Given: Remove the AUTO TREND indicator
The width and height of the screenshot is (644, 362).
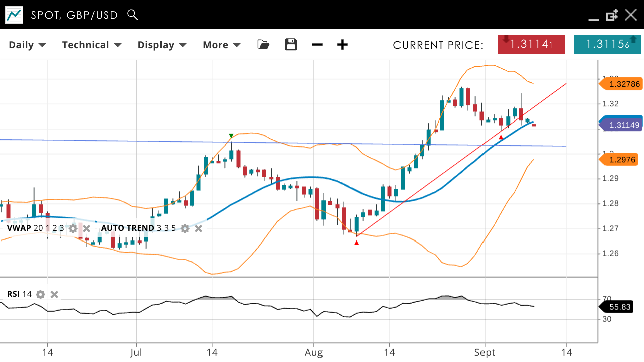Looking at the screenshot, I should point(199,228).
